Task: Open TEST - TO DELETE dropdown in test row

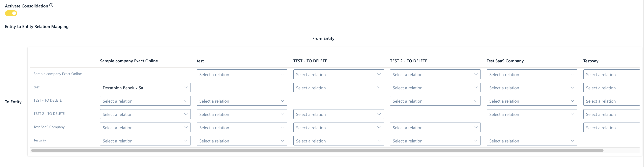Action: click(338, 88)
